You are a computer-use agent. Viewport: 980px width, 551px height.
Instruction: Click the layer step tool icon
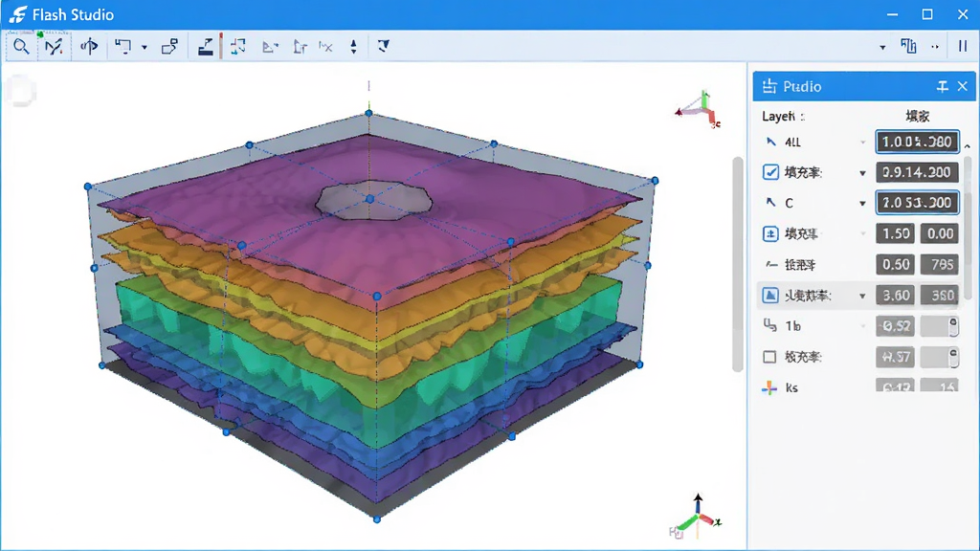tap(205, 46)
